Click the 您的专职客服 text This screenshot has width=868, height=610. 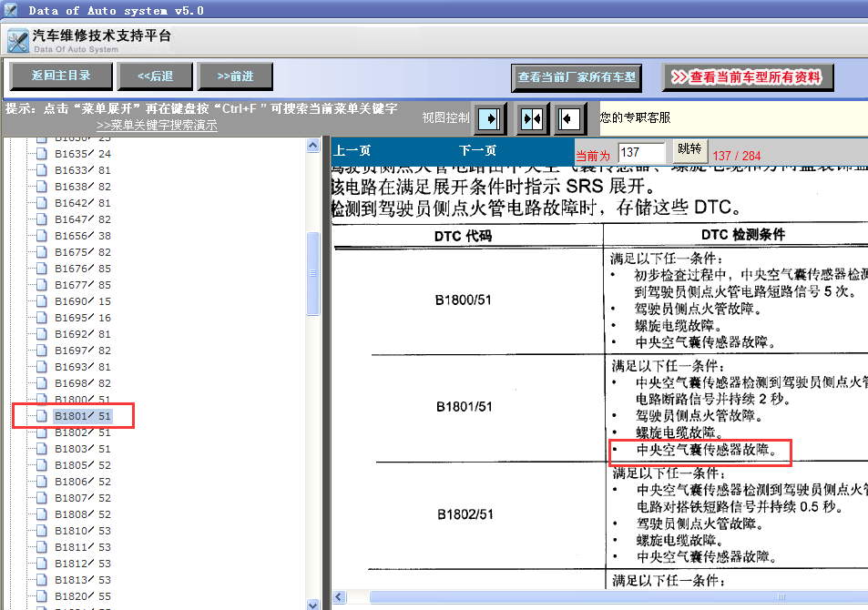pyautogui.click(x=635, y=117)
